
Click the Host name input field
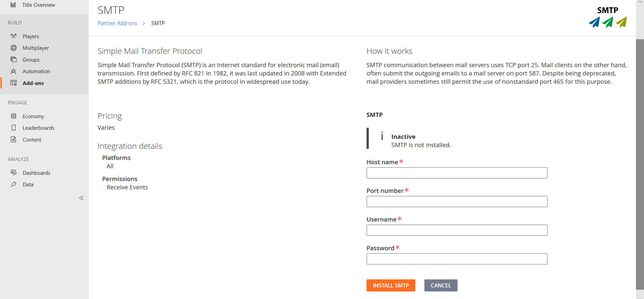pos(457,173)
